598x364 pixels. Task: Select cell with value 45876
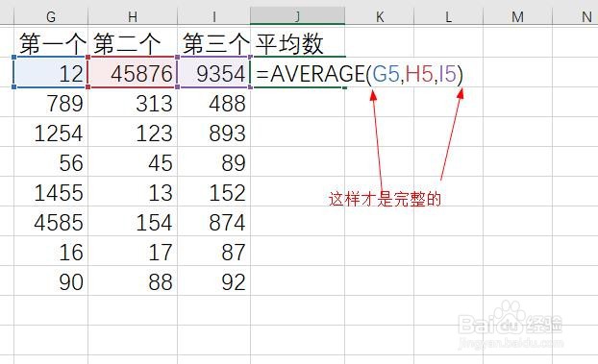133,72
